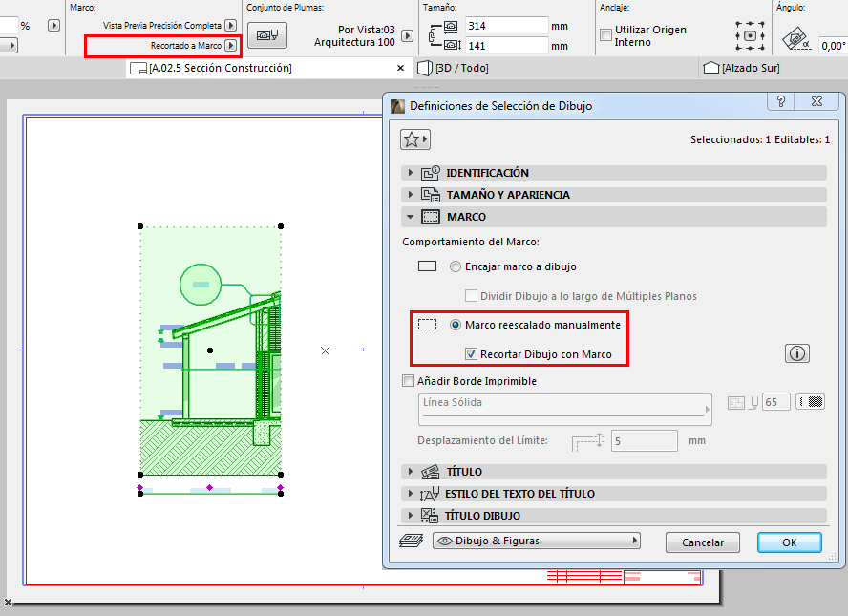
Task: Expand the Estilo del Texto del Título section
Action: 410,494
